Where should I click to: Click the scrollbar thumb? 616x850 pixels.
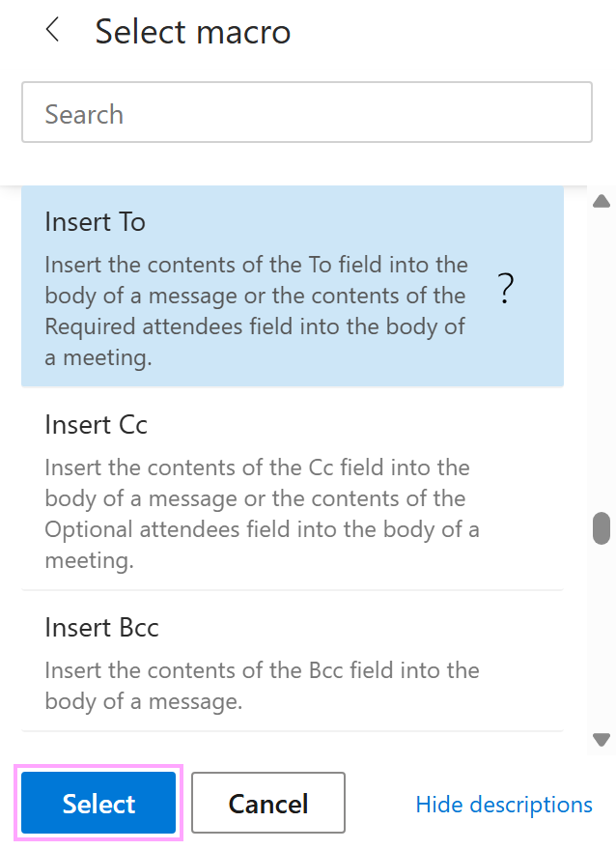click(x=601, y=529)
